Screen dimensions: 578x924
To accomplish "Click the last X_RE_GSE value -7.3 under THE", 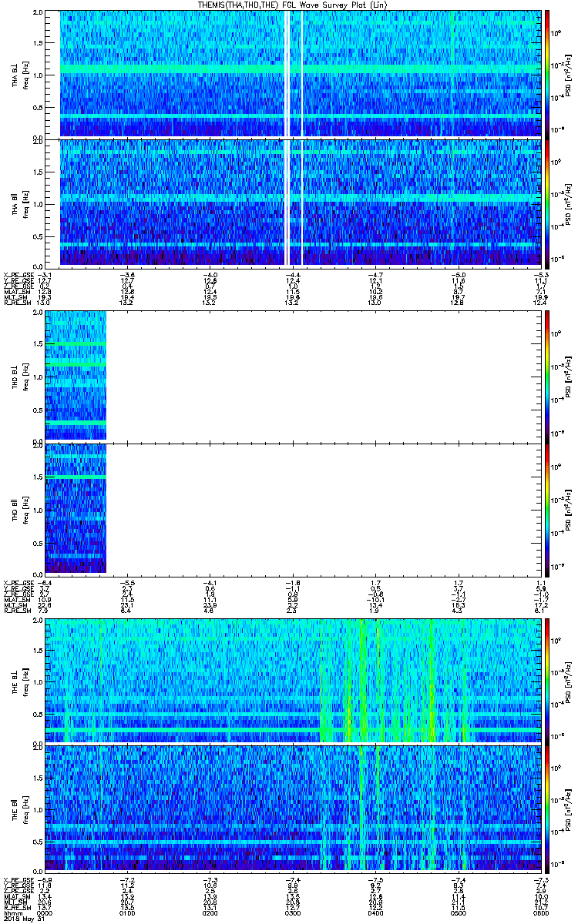I will point(539,880).
